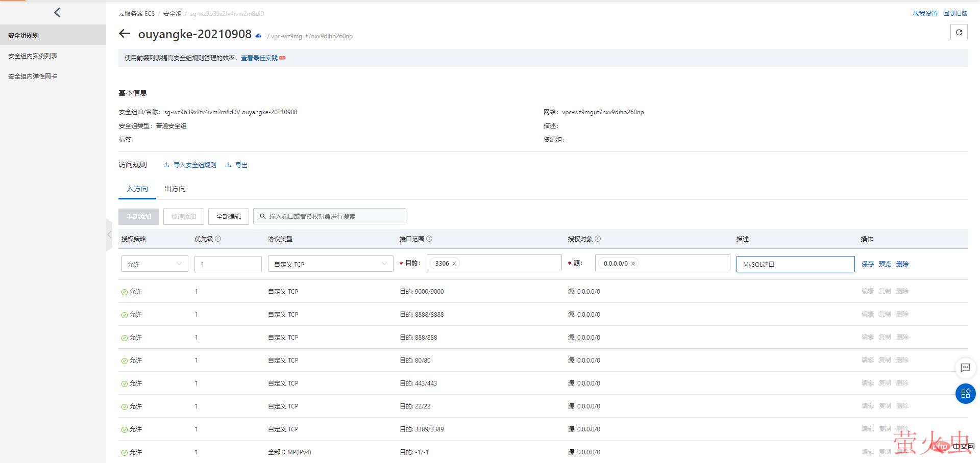980x463 pixels.
Task: Toggle the sidebar collapse handle
Action: tap(109, 235)
